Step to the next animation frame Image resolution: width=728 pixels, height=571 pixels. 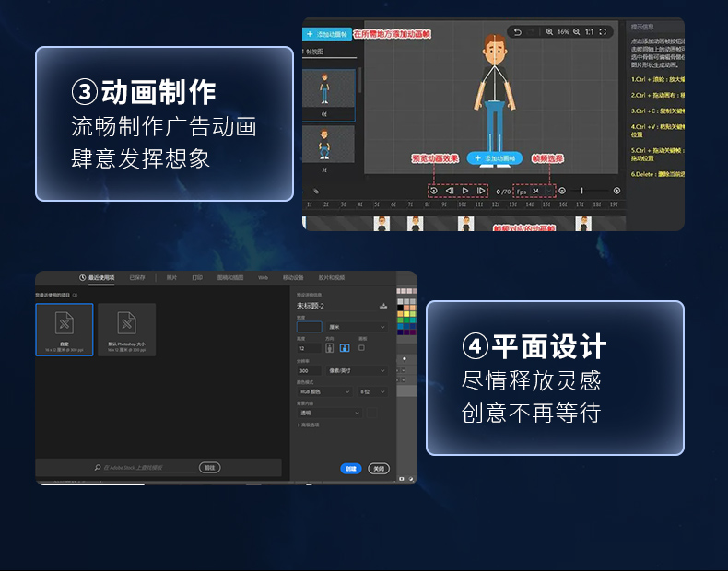[x=481, y=191]
